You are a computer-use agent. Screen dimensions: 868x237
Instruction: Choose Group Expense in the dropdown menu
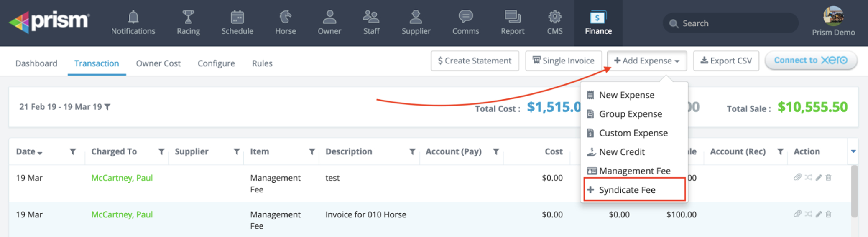point(630,114)
